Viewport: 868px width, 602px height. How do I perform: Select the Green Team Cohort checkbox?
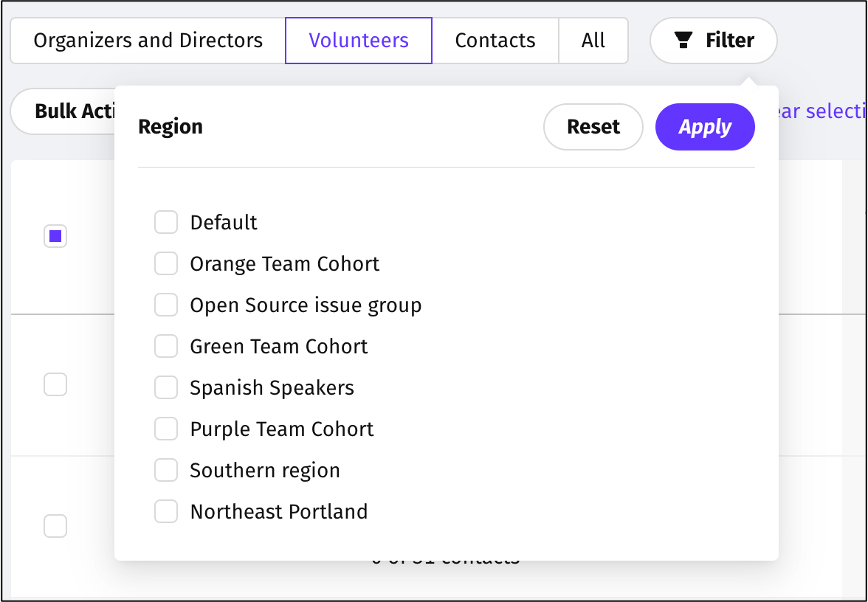point(166,346)
